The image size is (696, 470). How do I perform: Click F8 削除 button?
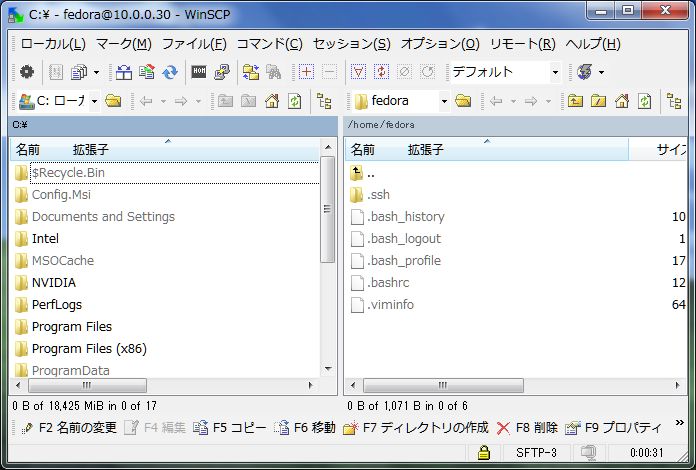(x=527, y=428)
